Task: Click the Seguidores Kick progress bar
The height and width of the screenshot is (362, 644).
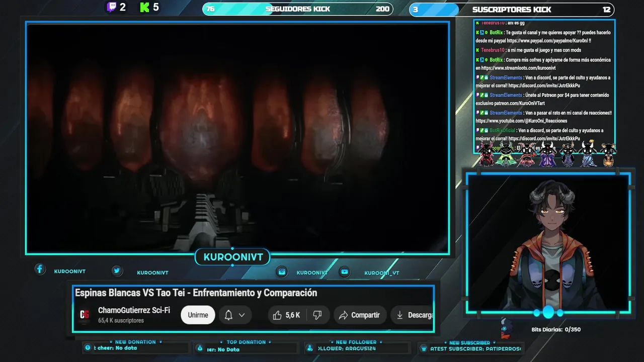Action: 298,9
